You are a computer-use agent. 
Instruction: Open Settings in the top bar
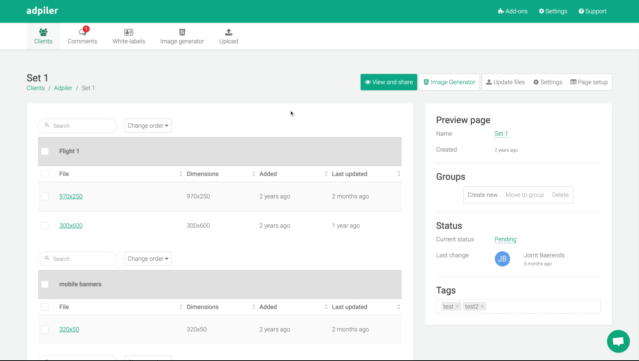pyautogui.click(x=553, y=11)
